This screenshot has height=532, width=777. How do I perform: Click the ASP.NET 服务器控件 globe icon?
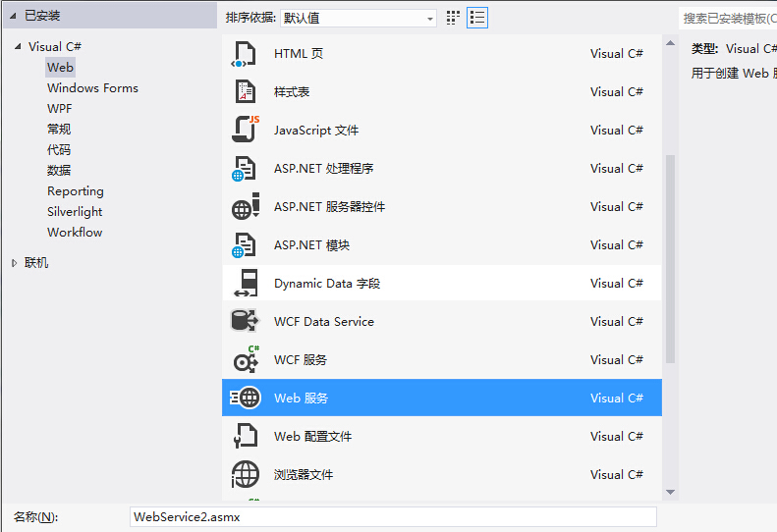(x=246, y=206)
